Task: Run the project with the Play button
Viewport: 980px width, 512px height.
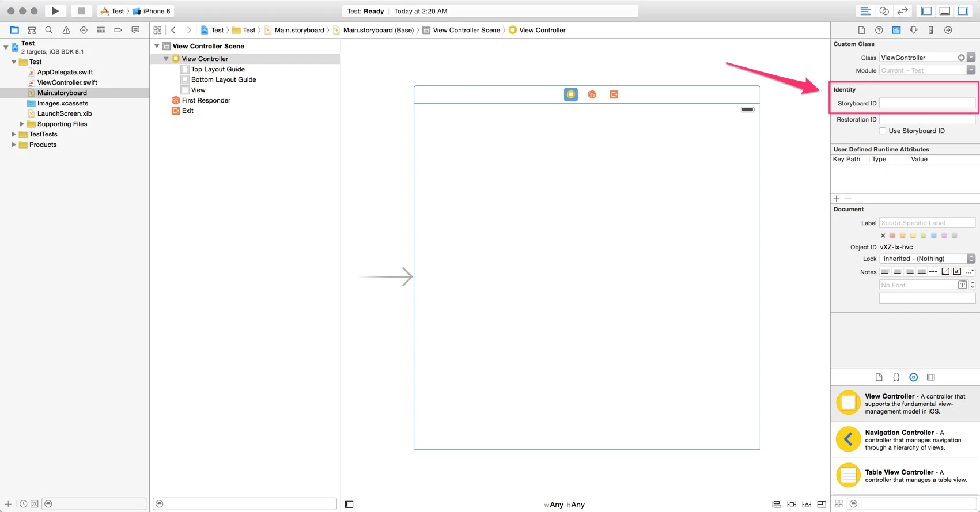Action: click(x=55, y=11)
